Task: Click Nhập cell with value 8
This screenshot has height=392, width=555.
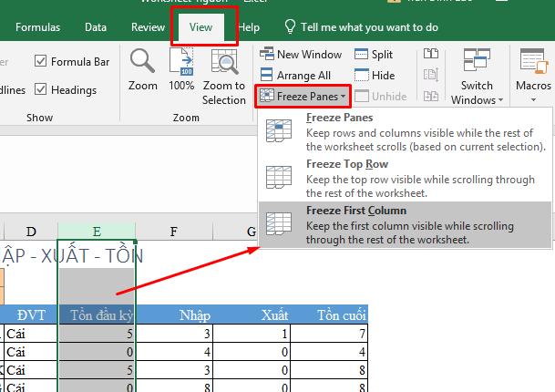Action: [x=174, y=386]
